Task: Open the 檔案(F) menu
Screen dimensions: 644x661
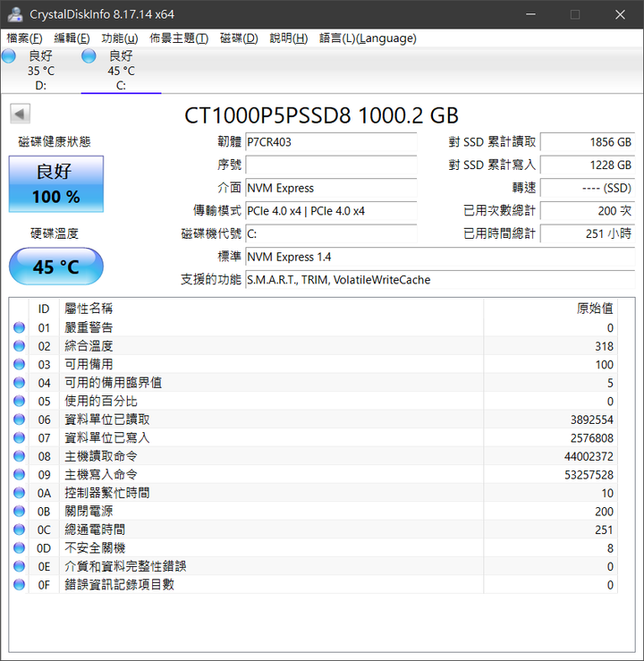Action: 24,38
